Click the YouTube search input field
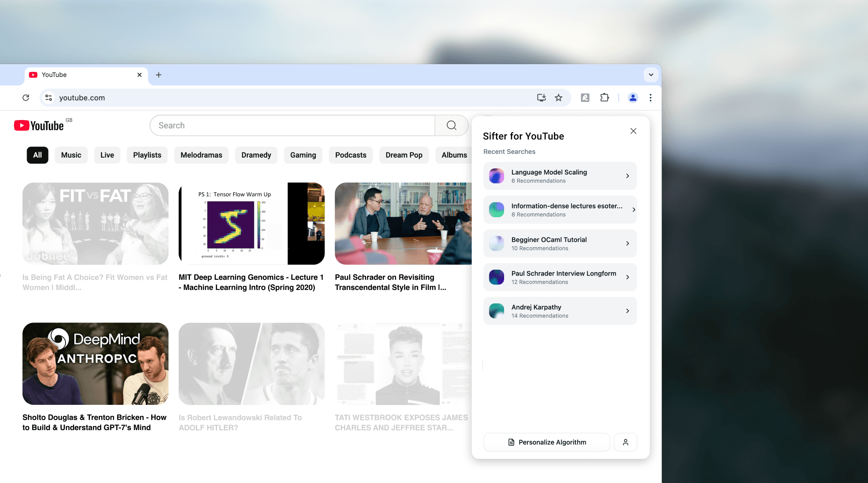The height and width of the screenshot is (483, 868). [293, 126]
